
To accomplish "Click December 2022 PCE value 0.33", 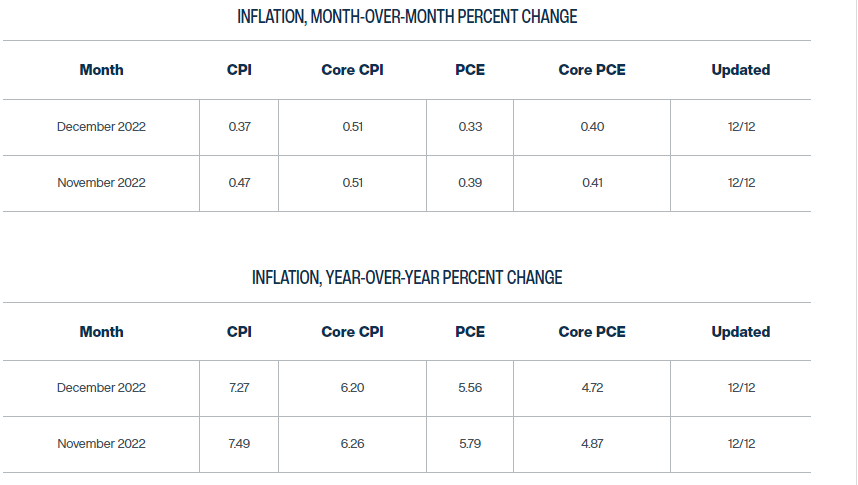I will click(x=470, y=127).
